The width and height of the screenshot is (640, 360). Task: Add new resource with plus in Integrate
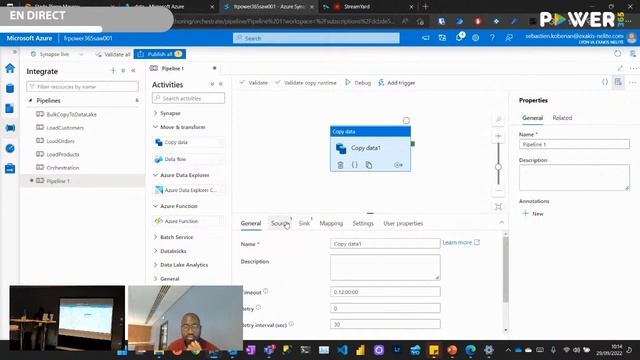click(113, 71)
